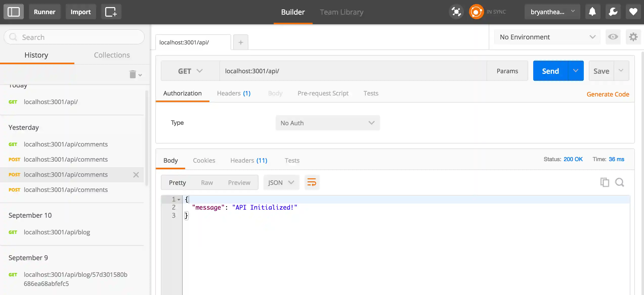
Task: Open No Auth type dropdown
Action: [x=328, y=123]
